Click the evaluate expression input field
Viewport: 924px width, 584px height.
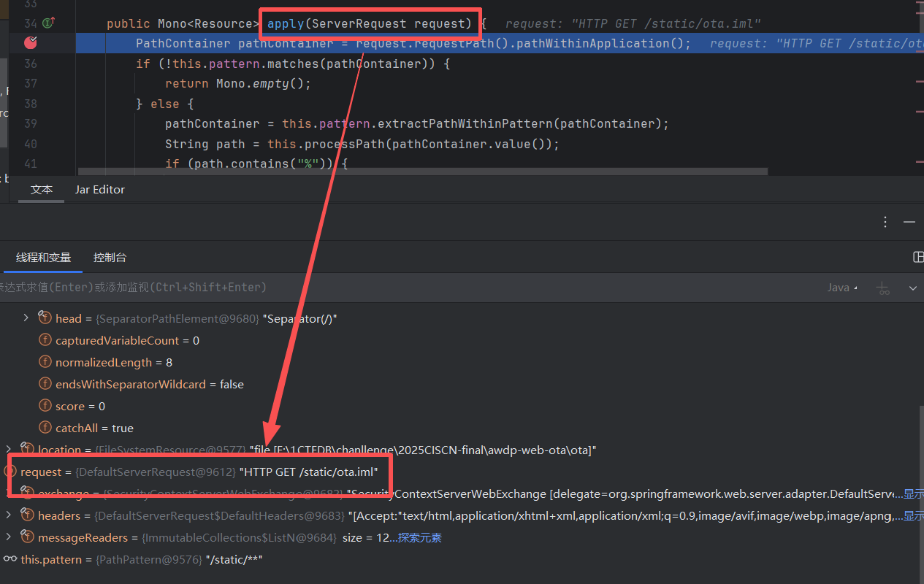365,288
